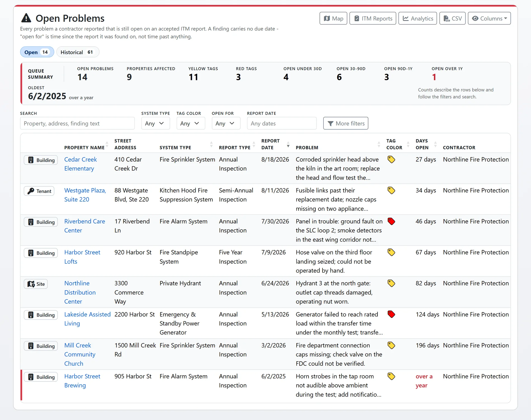
Task: Open the Analytics view
Action: coord(418,18)
